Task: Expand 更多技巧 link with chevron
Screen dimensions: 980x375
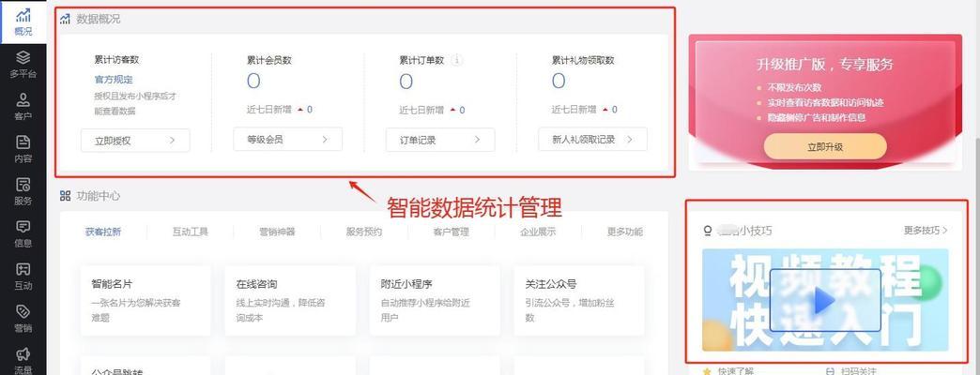Action: coord(926,231)
